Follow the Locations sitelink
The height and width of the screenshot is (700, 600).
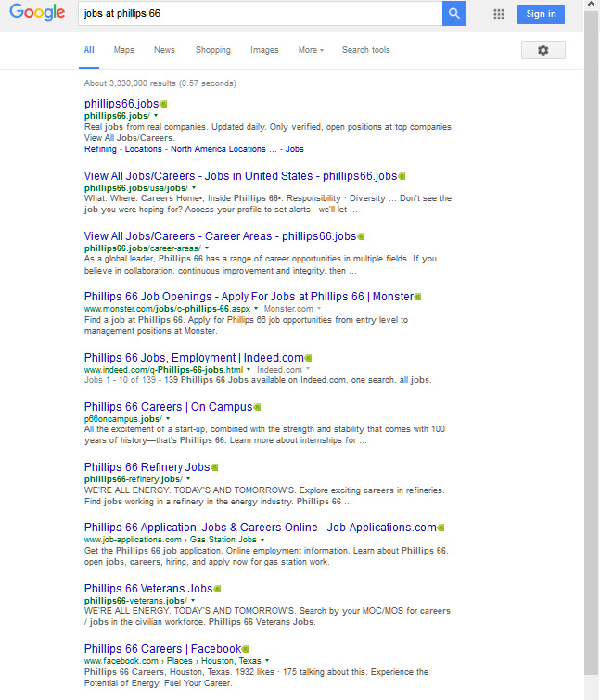coord(144,149)
